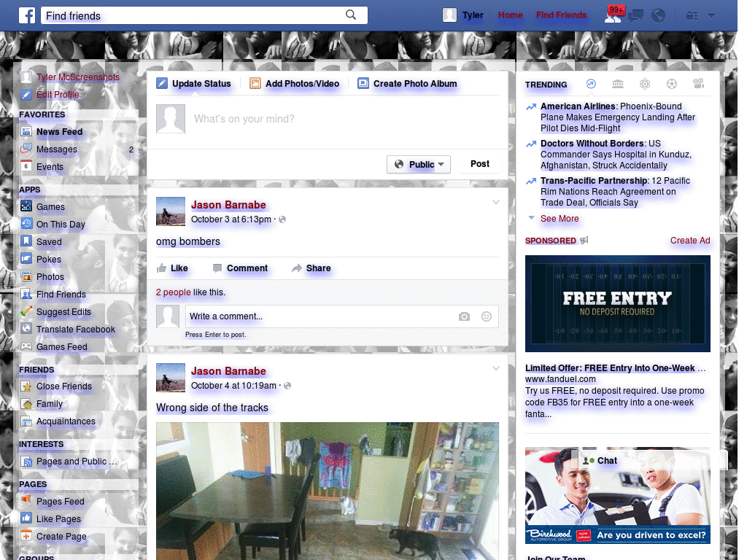The width and height of the screenshot is (747, 560).
Task: Open the messages chat bubbles icon
Action: click(635, 16)
